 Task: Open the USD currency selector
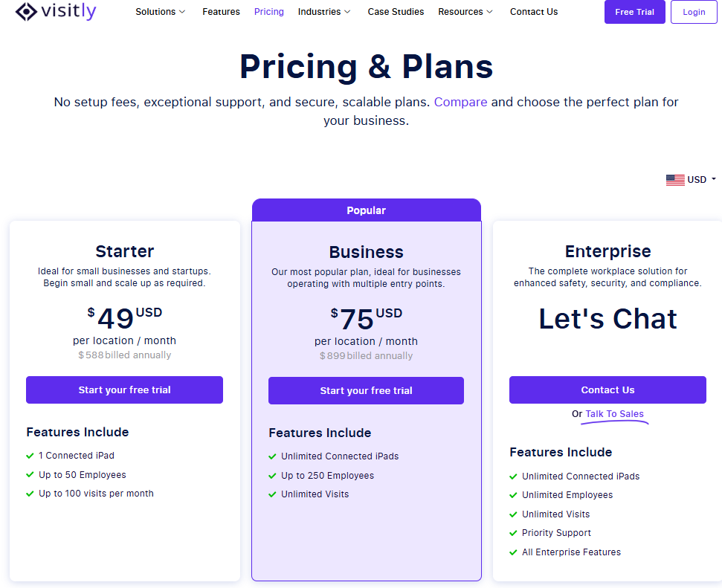pos(691,180)
